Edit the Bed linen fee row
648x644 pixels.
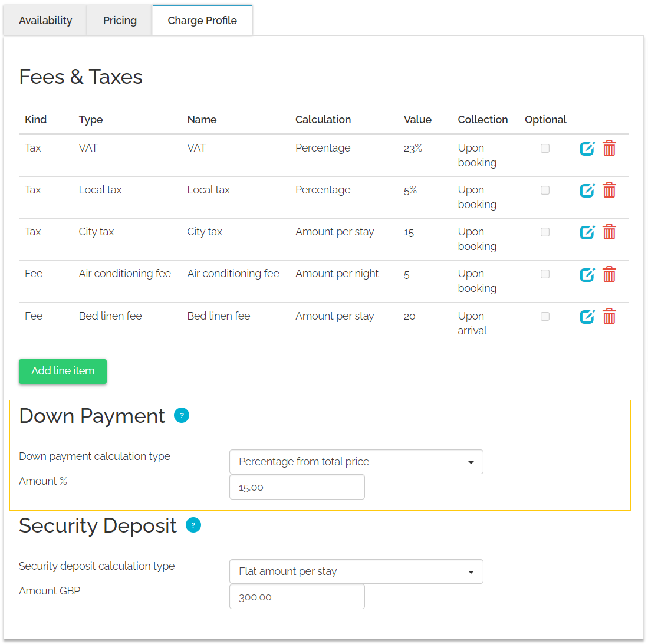[x=587, y=317]
